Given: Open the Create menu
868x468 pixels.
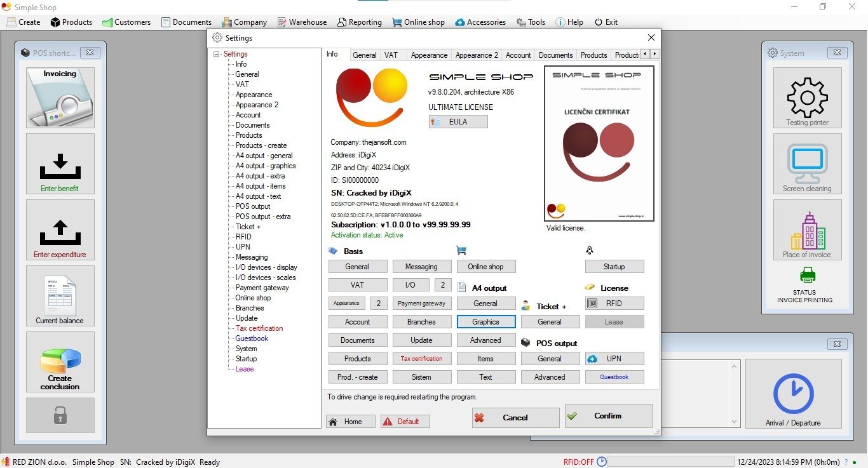Looking at the screenshot, I should [24, 22].
